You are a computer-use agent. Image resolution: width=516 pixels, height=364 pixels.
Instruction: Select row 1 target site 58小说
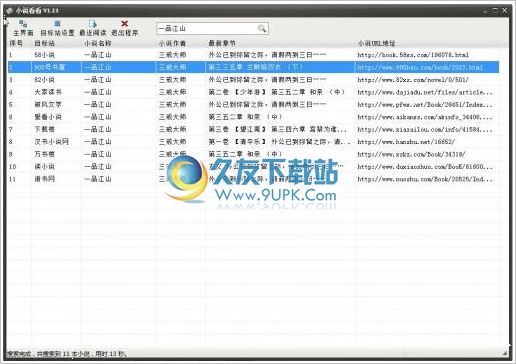(x=44, y=55)
